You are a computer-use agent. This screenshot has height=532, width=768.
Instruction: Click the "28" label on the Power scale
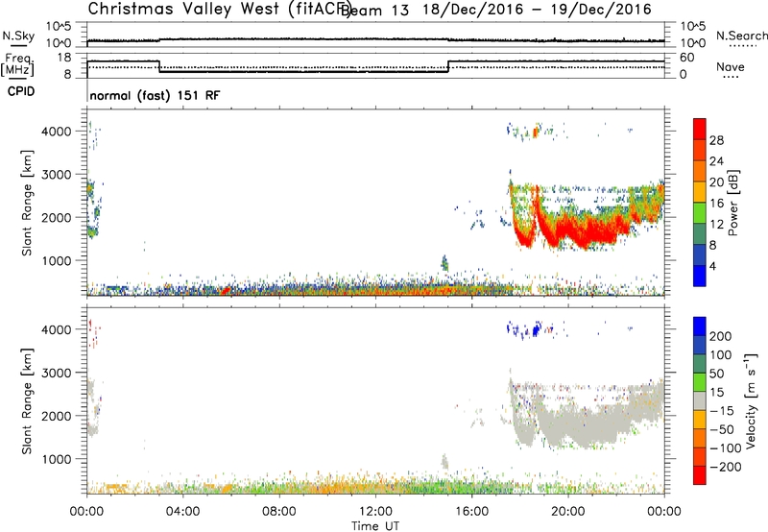(716, 140)
